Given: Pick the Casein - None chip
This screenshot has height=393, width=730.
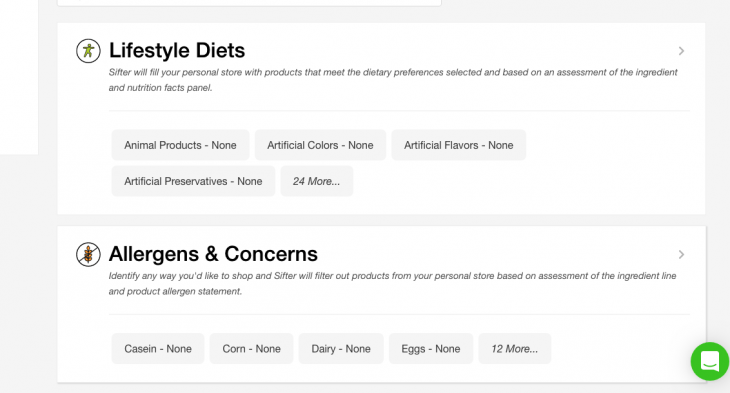Looking at the screenshot, I should [x=158, y=349].
